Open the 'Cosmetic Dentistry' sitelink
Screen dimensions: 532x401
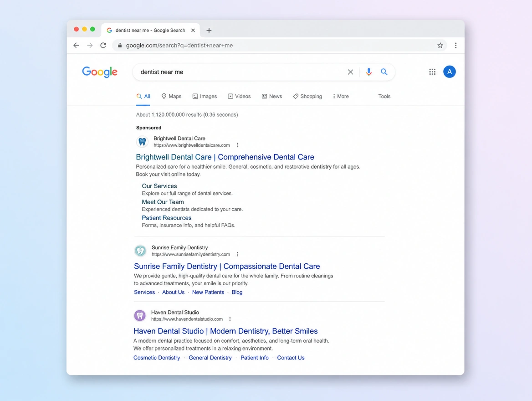[157, 358]
